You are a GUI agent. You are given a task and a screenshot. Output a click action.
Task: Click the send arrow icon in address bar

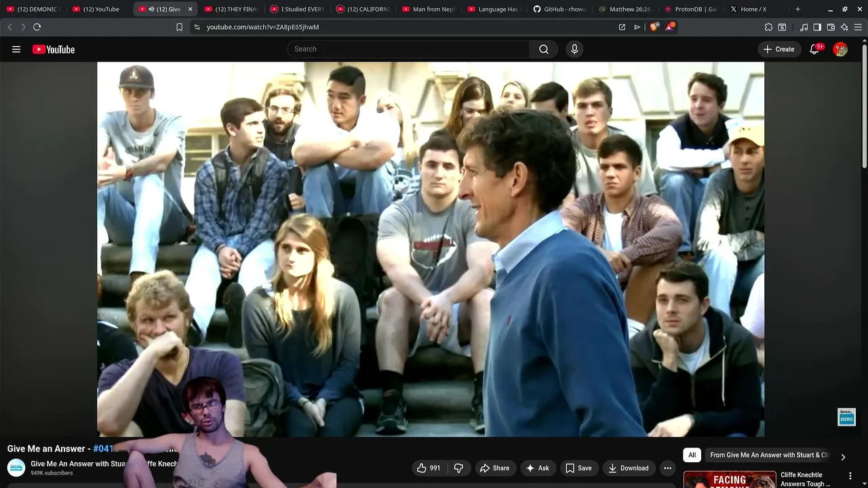pyautogui.click(x=637, y=27)
